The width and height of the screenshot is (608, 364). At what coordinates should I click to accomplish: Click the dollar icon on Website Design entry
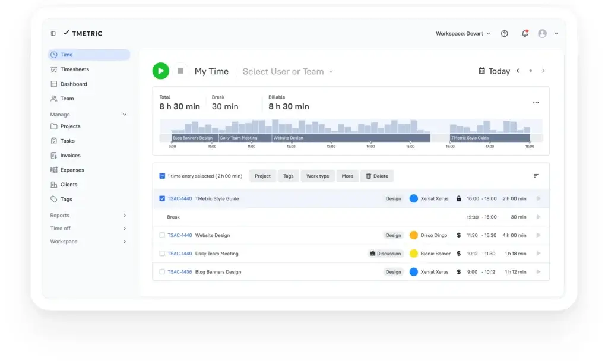[459, 235]
